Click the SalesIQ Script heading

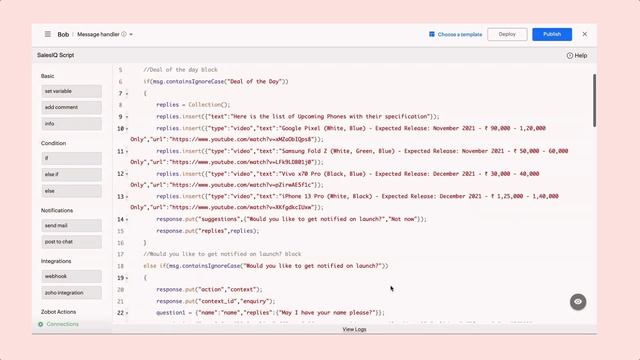point(56,55)
